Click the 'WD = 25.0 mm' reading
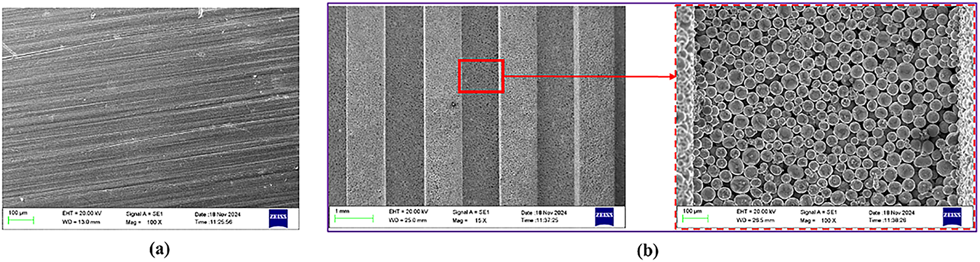 [409, 221]
